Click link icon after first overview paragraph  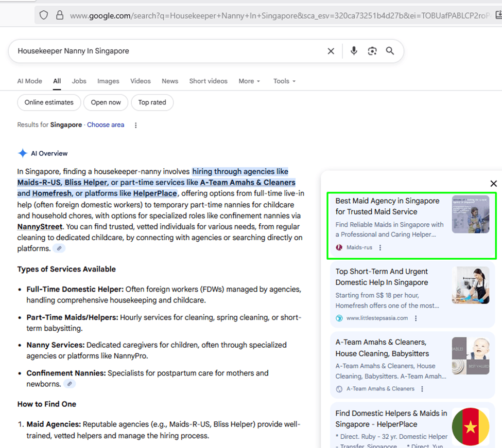pos(60,249)
